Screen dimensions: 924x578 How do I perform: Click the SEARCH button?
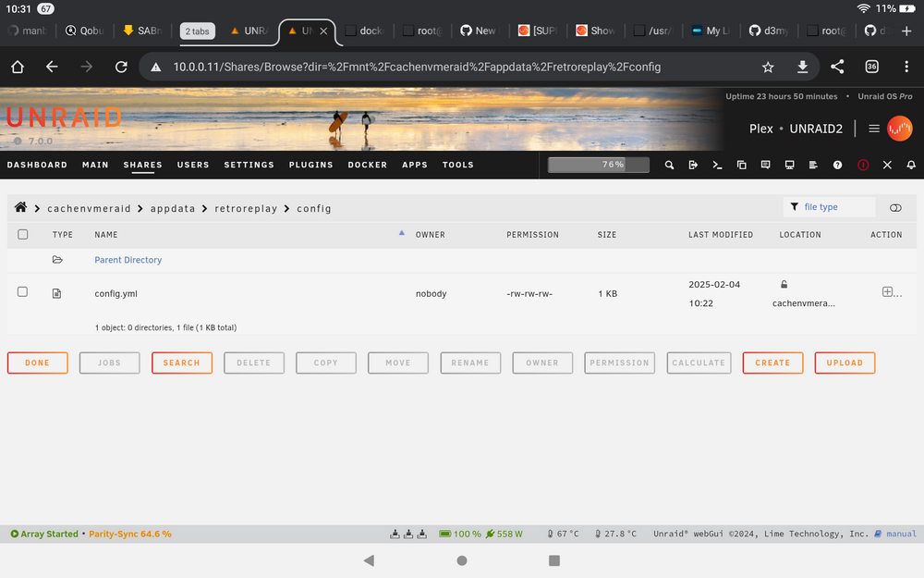click(181, 363)
